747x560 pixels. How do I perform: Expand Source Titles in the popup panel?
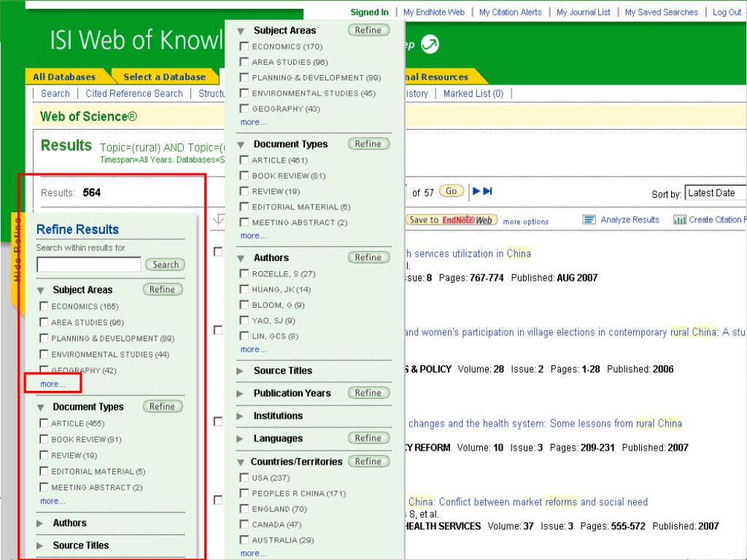240,371
